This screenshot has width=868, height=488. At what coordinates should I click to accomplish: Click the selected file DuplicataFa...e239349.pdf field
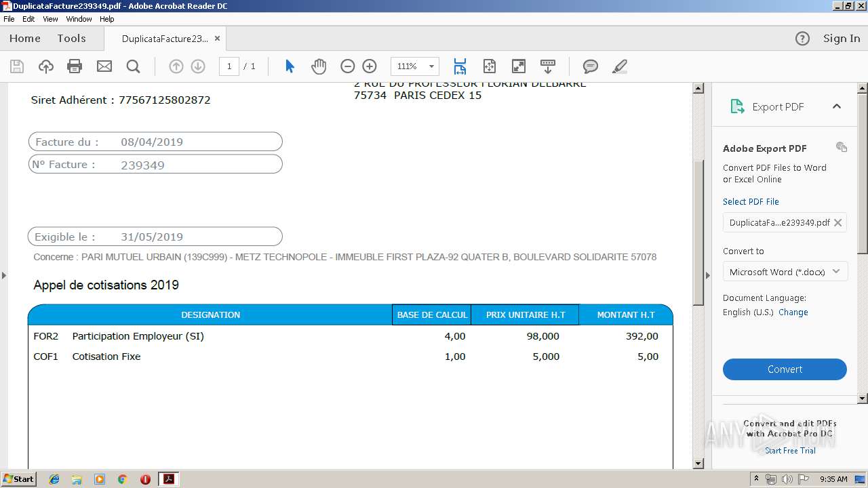click(785, 222)
